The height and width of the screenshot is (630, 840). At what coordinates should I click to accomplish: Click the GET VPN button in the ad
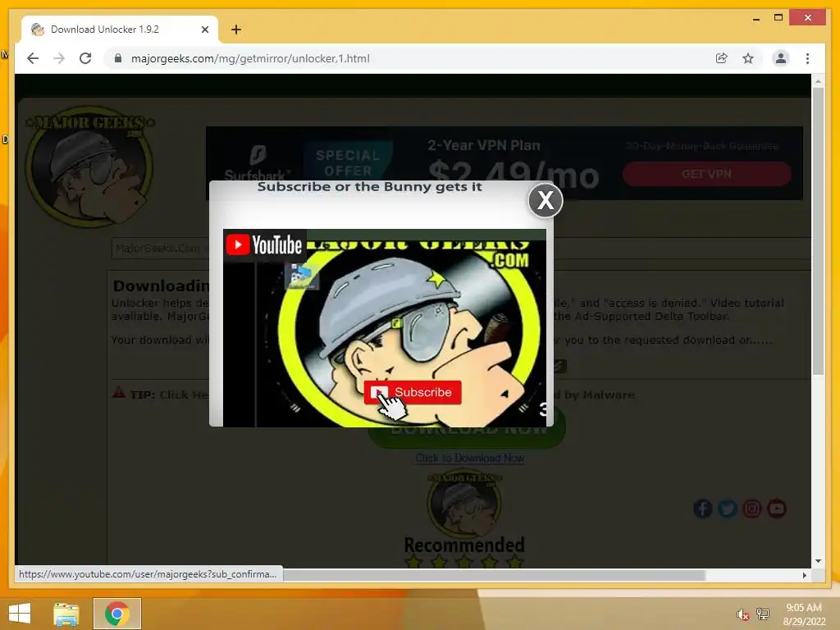coord(706,174)
